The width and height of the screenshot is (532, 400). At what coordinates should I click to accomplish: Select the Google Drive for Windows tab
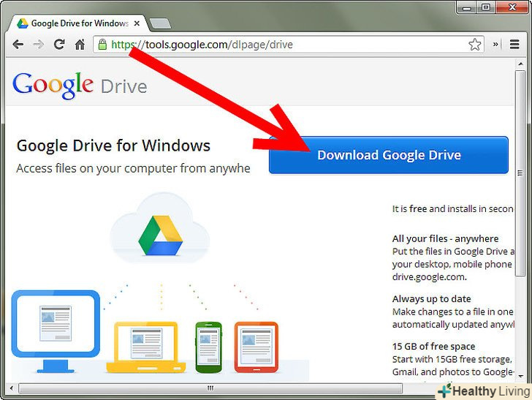tap(79, 23)
